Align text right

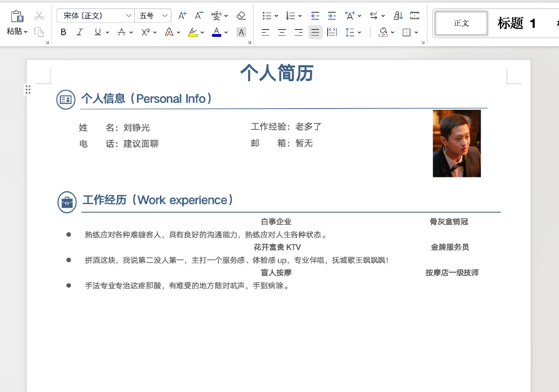[299, 32]
